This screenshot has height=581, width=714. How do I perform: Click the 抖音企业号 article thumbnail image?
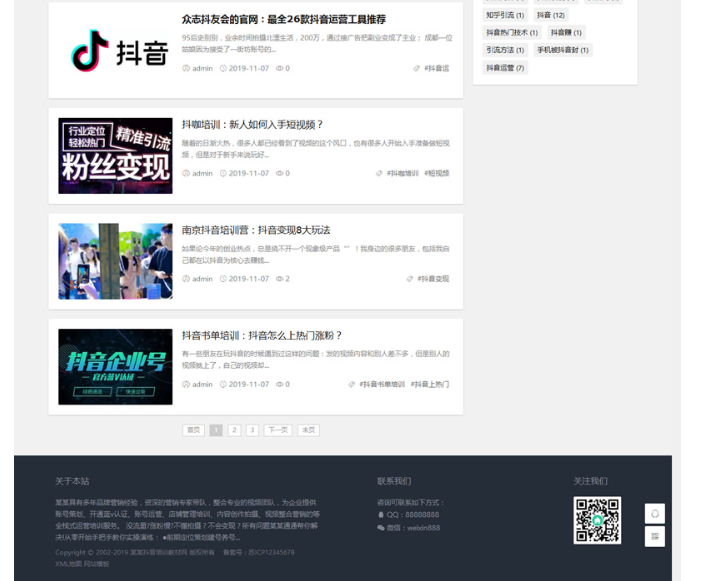115,366
